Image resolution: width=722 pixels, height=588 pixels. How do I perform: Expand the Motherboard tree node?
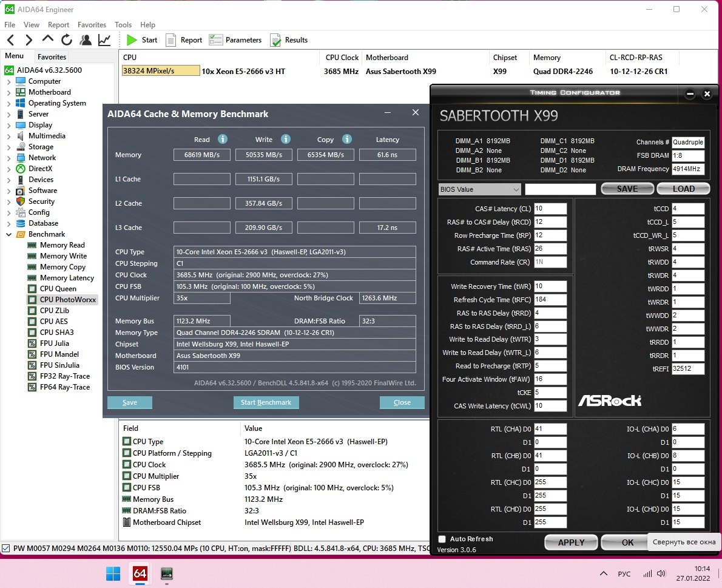coord(8,93)
